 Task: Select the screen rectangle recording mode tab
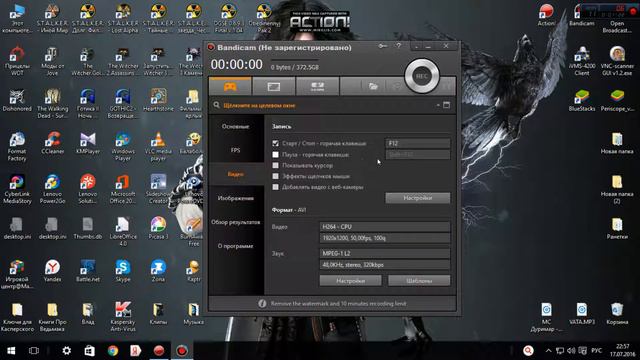[x=273, y=86]
